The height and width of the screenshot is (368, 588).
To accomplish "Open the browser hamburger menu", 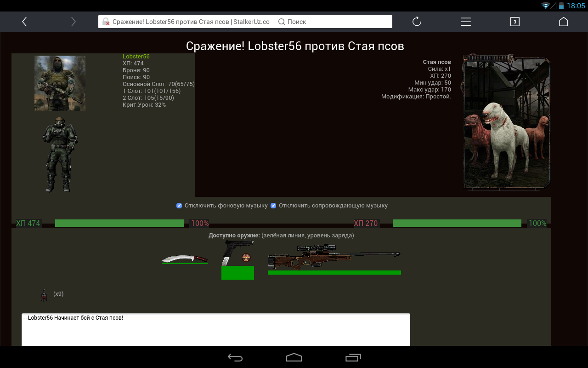I will 465,22.
